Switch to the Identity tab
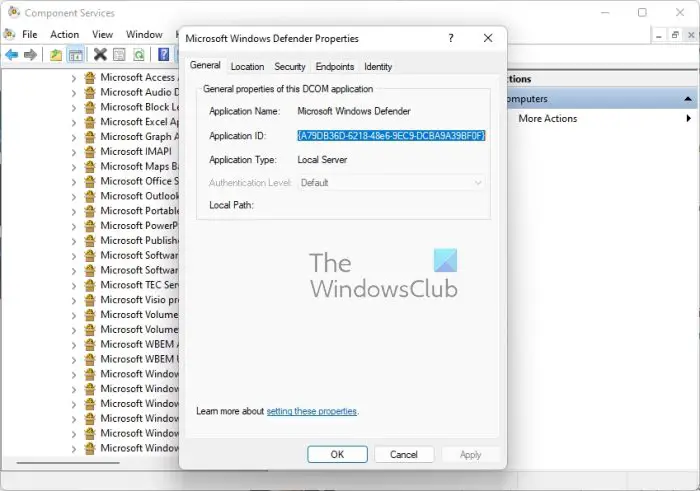 (x=378, y=67)
